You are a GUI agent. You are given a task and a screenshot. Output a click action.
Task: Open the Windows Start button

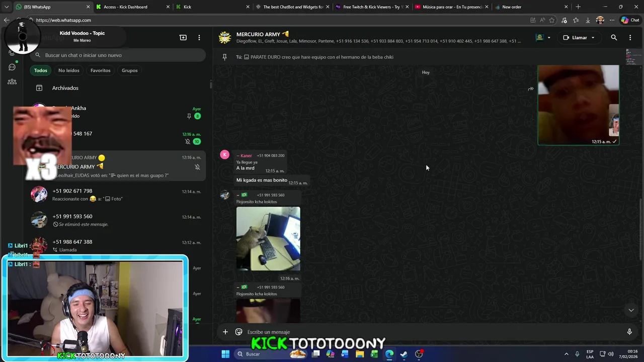pyautogui.click(x=225, y=354)
